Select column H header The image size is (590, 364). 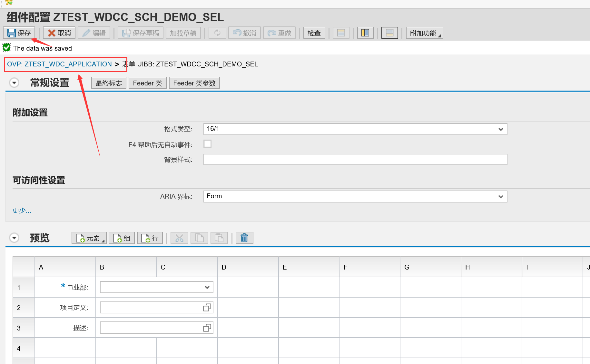coord(491,267)
